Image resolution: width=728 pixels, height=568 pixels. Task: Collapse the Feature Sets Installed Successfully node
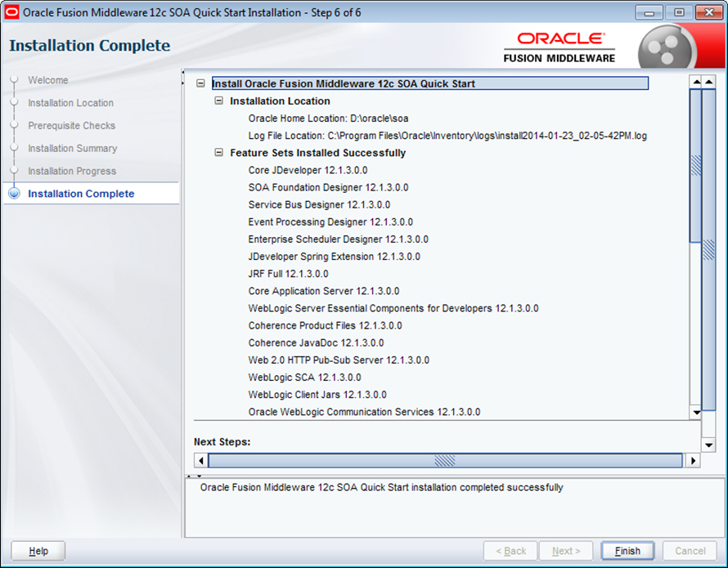pos(218,153)
